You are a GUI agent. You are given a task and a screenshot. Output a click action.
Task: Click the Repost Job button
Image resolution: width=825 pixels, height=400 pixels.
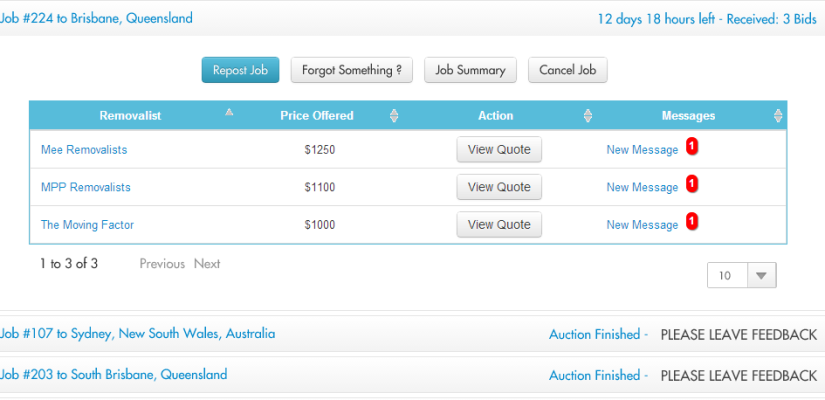240,70
